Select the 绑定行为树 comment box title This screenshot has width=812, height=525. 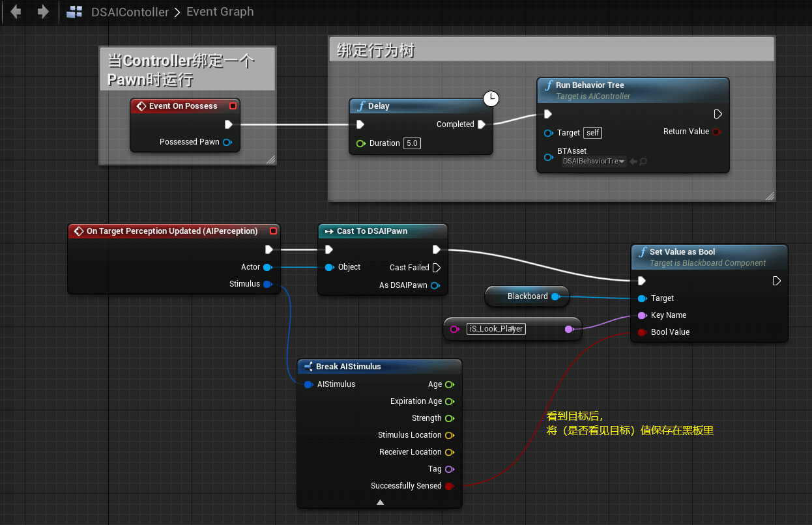(375, 50)
